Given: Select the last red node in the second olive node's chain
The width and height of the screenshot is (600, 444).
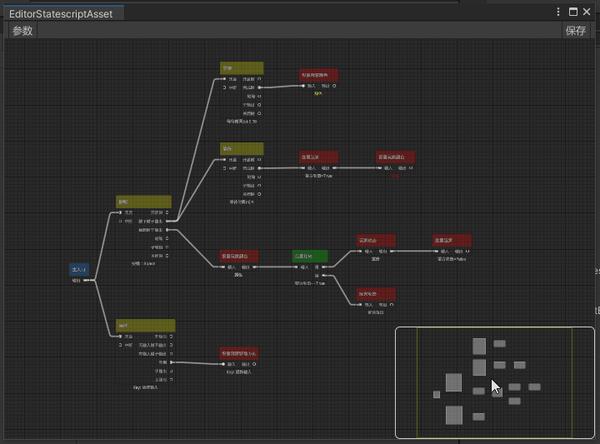Looking at the screenshot, I should (x=396, y=157).
